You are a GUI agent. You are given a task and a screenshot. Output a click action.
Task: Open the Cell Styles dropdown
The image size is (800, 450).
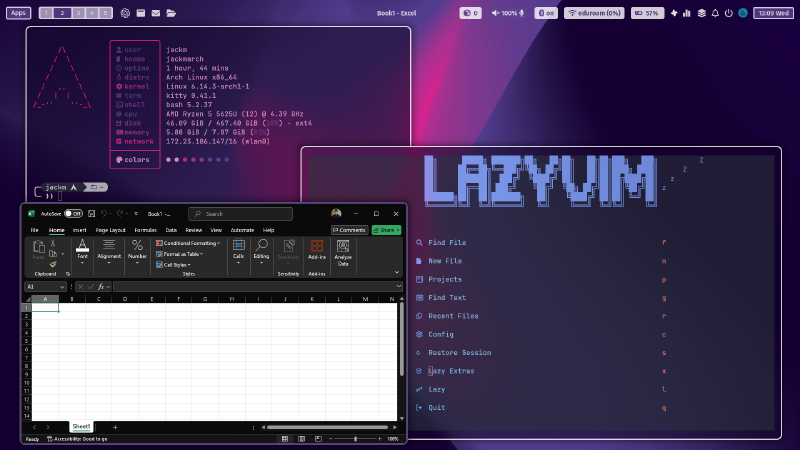click(173, 265)
